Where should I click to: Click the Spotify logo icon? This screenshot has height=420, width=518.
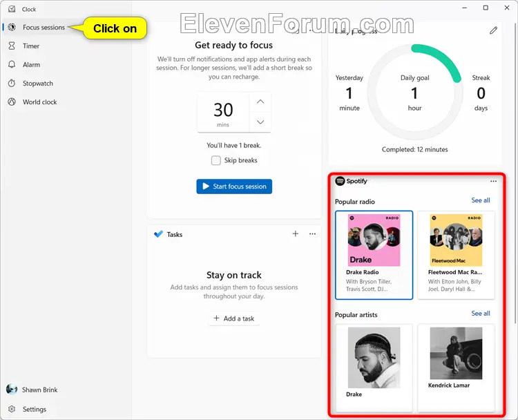(340, 181)
